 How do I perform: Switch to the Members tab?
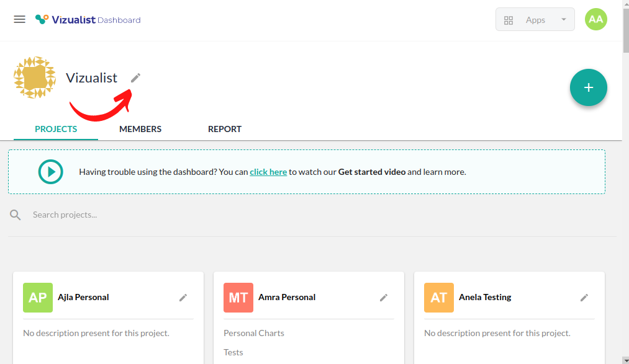pyautogui.click(x=140, y=129)
